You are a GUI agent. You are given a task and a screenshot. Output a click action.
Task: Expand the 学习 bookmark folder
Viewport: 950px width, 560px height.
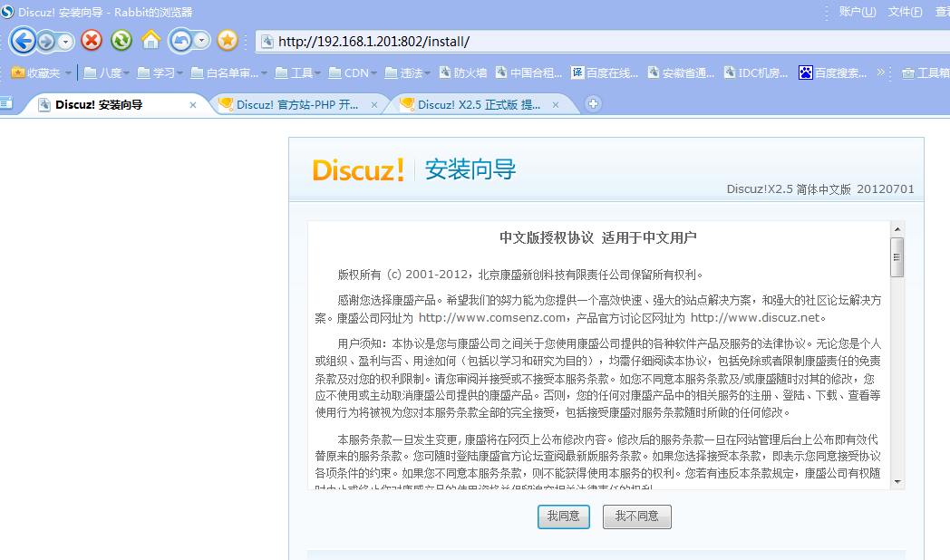pyautogui.click(x=160, y=72)
